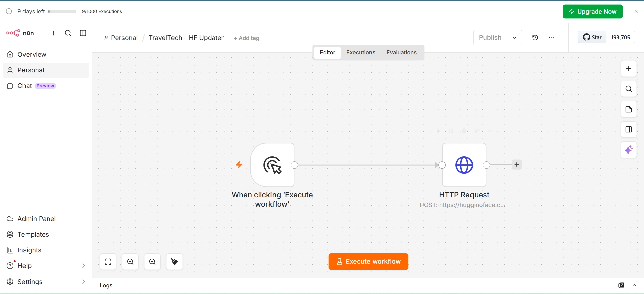Click the GitHub star count 193,705
This screenshot has height=294, width=644.
(x=621, y=37)
